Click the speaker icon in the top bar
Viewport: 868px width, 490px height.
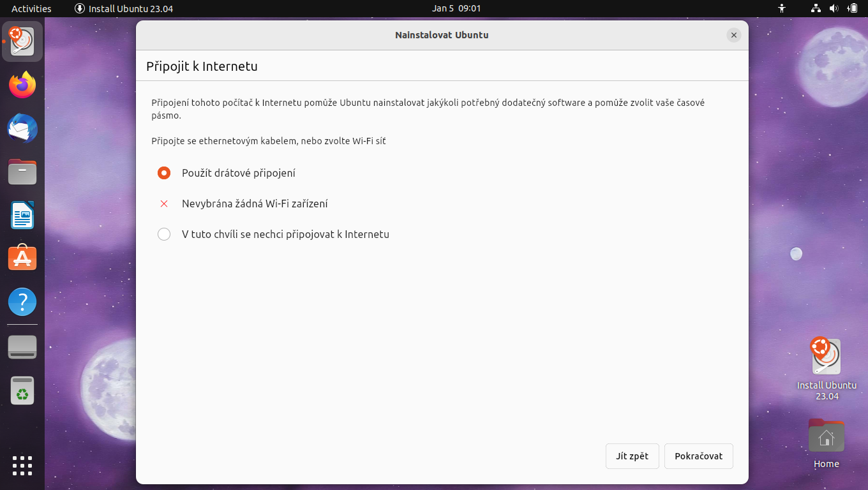[x=832, y=8]
